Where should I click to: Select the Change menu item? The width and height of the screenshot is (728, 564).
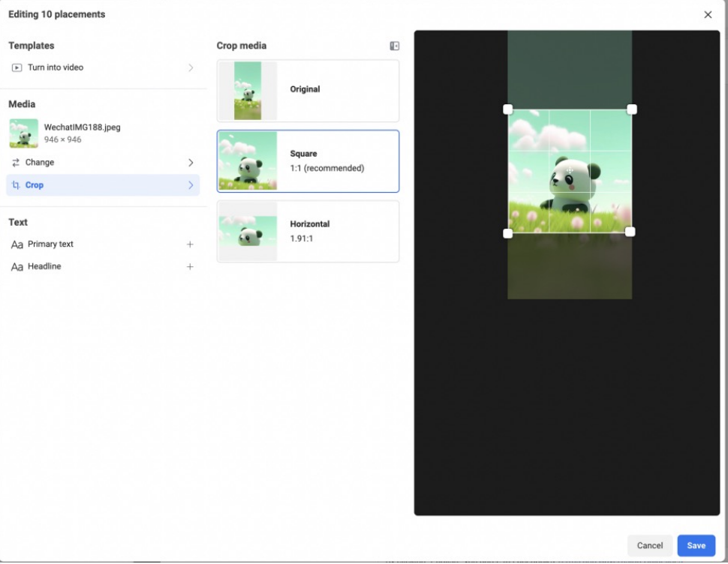tap(103, 162)
